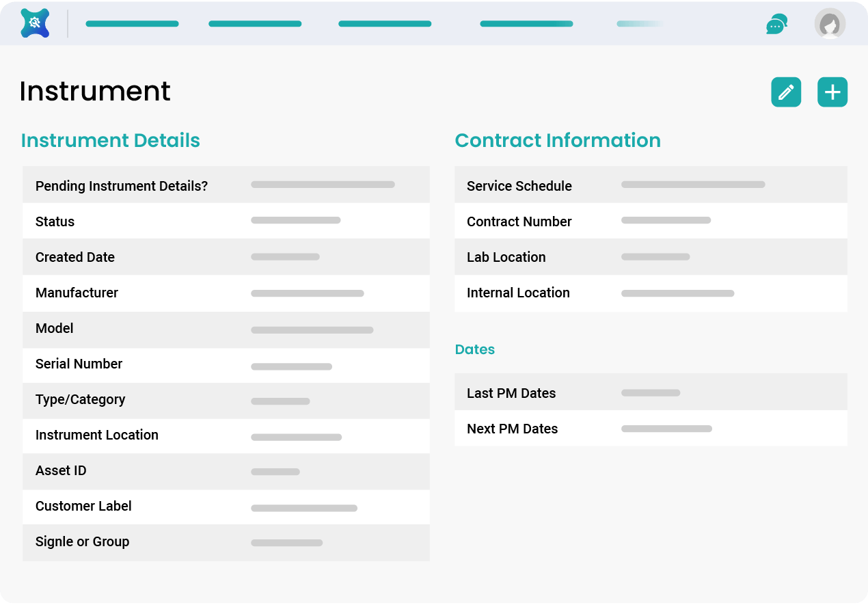Click the Contract Information section heading
This screenshot has height=605, width=868.
(x=558, y=140)
